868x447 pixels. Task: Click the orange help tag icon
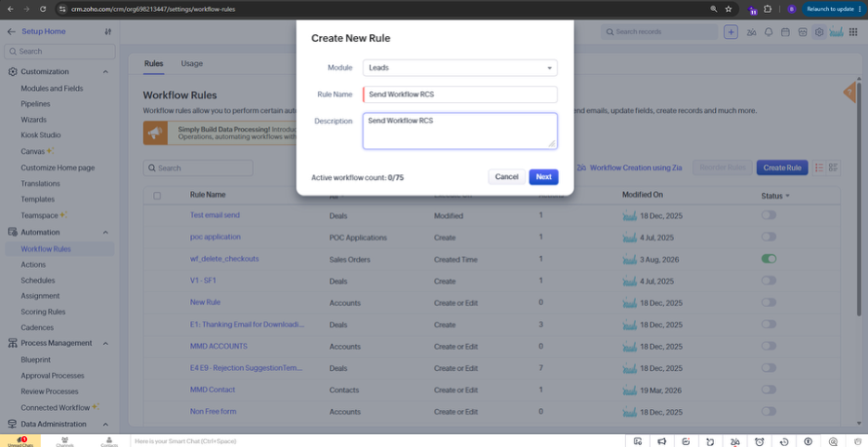click(849, 93)
